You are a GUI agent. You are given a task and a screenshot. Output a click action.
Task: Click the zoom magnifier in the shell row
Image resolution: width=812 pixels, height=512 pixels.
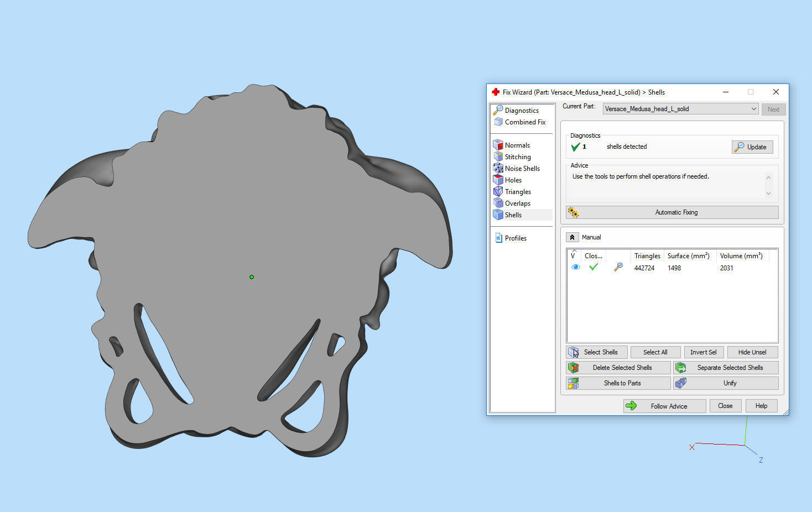[x=618, y=267]
